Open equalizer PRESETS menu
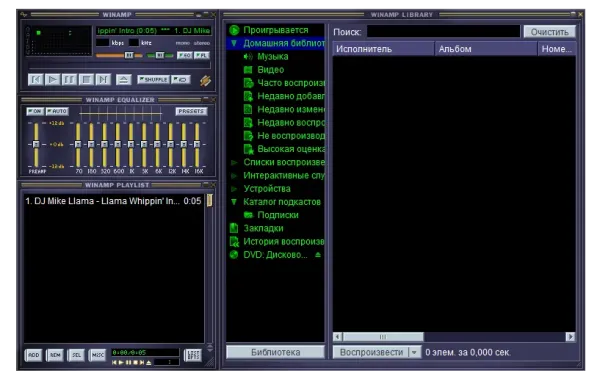 point(191,111)
